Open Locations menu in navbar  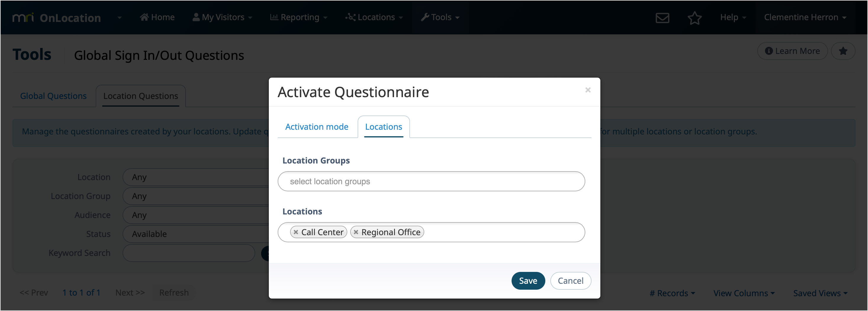pos(374,17)
